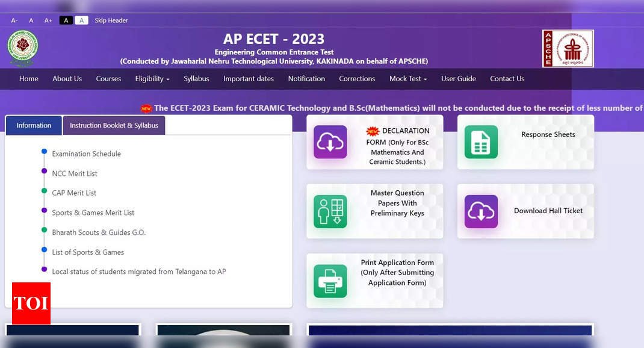644x348 pixels.
Task: Switch to Instruction Booklet & Syllabus tab
Action: (114, 125)
